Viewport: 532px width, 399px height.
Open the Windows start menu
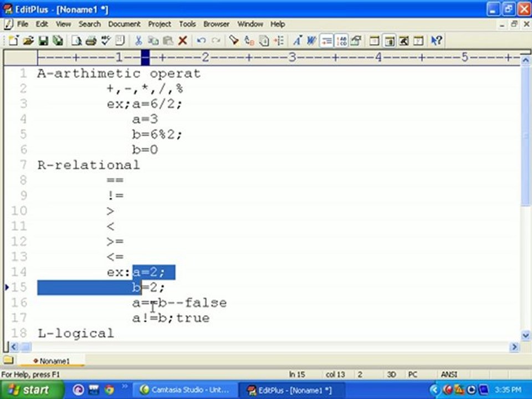[32, 390]
